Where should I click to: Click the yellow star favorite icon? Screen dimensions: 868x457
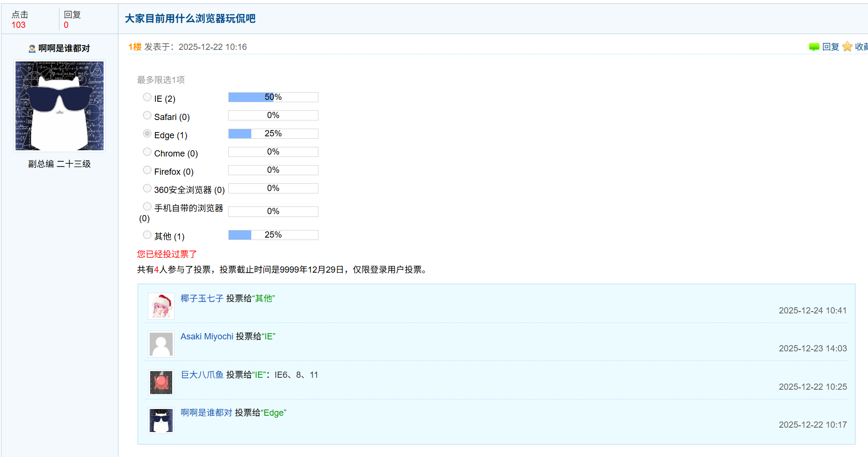(x=847, y=47)
